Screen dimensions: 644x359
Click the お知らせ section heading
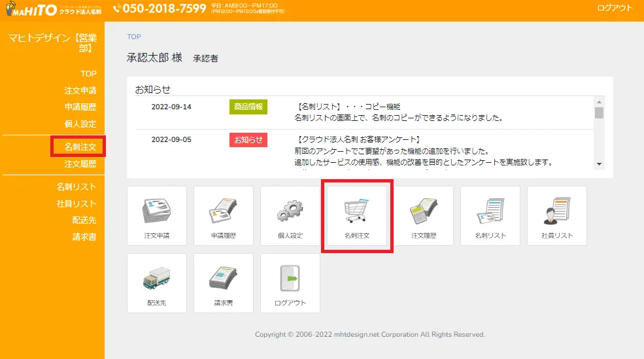coord(153,90)
